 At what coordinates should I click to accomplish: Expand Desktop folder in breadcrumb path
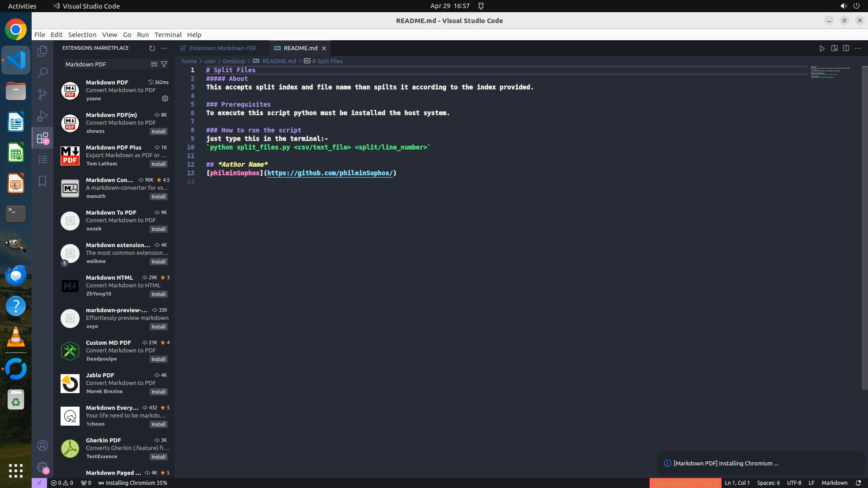point(234,61)
